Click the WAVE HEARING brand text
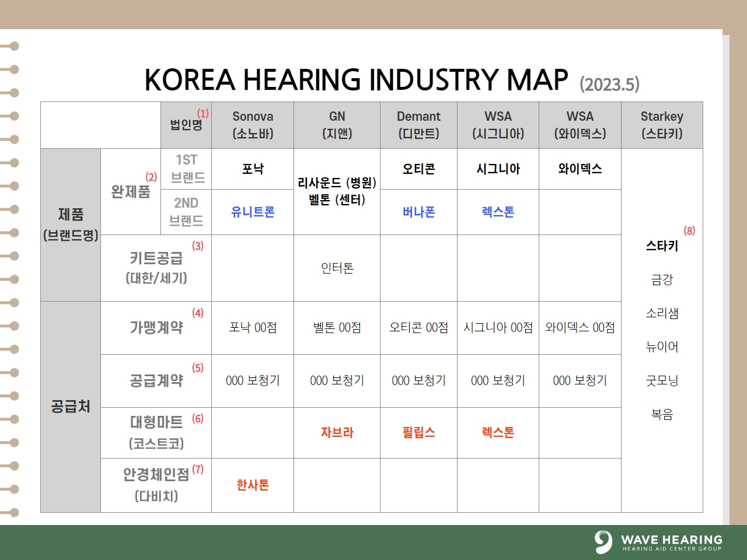Viewport: 747px width, 560px height. click(672, 539)
